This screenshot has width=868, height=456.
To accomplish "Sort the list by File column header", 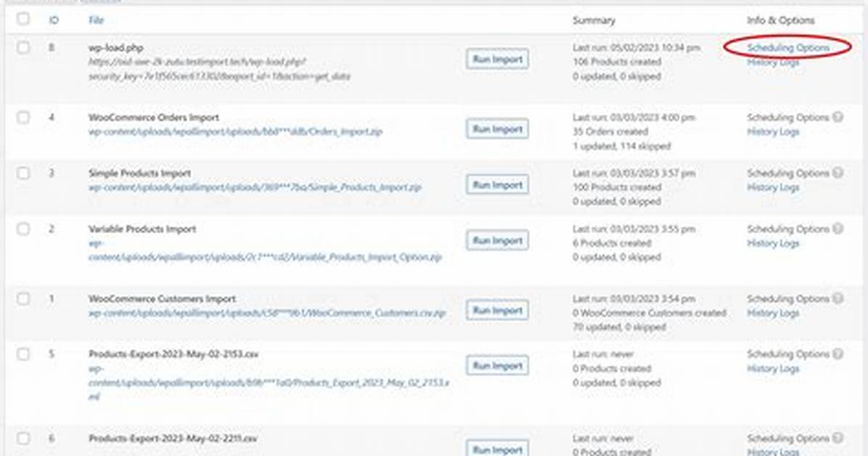I will click(96, 20).
